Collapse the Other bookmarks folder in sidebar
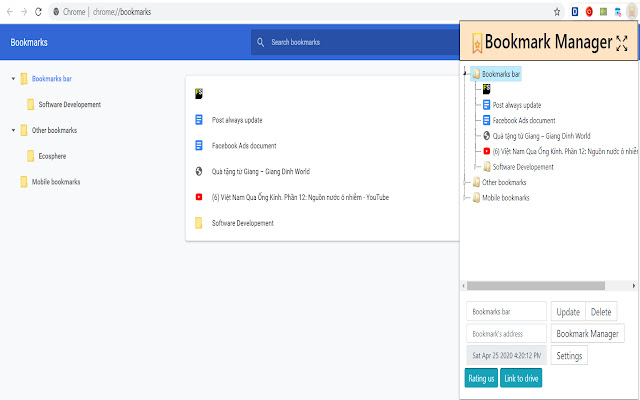Screen dimensions: 640x400 [x=13, y=130]
